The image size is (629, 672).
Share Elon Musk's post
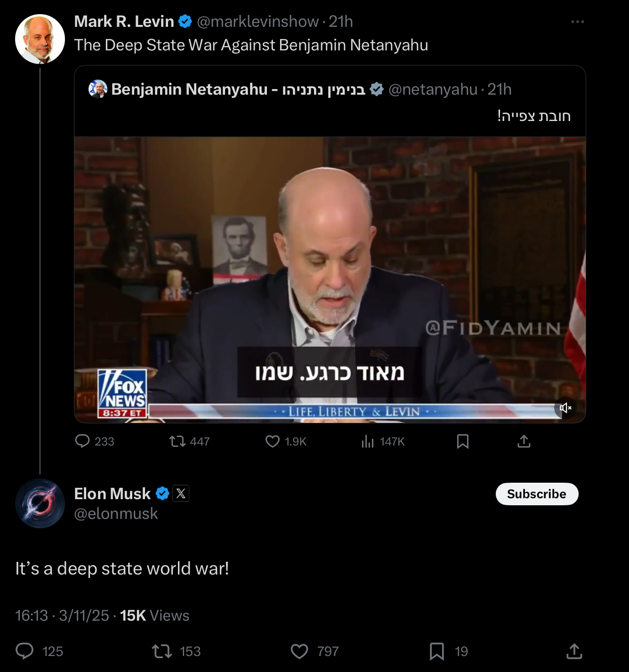(x=574, y=651)
